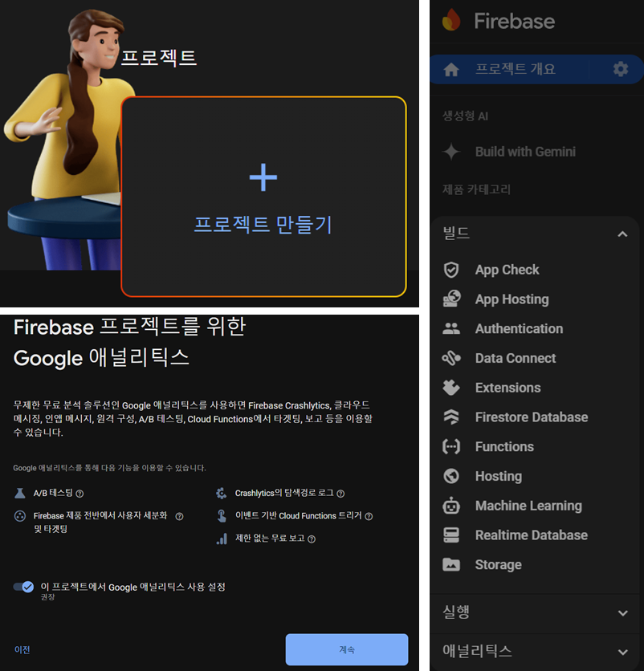Click the Realtime Database icon

pos(451,535)
